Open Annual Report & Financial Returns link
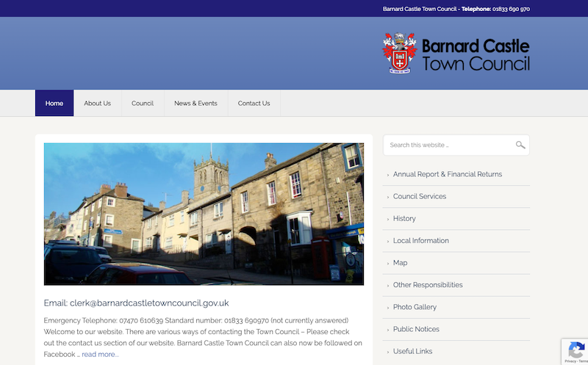Image resolution: width=588 pixels, height=365 pixels. pos(447,175)
